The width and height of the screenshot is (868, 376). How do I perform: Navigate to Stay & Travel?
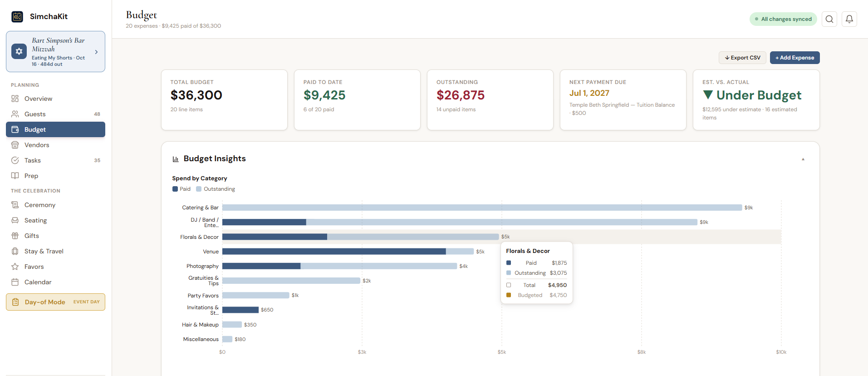pyautogui.click(x=55, y=251)
